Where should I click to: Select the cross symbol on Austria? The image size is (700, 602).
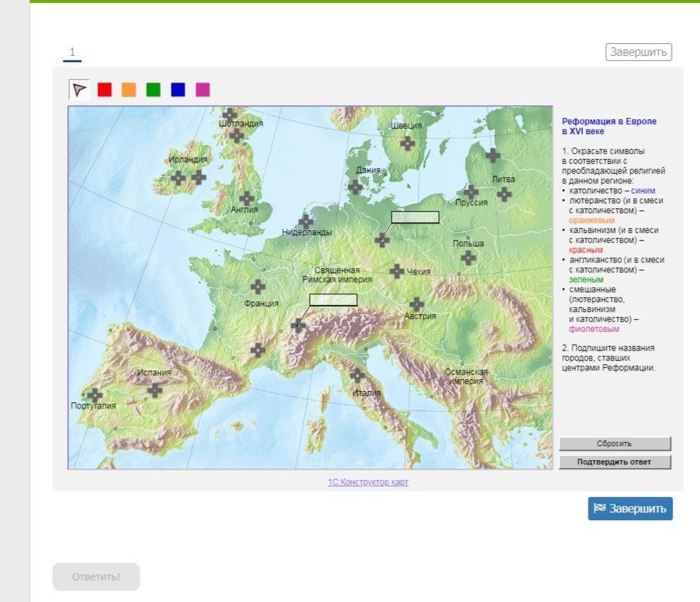[x=417, y=304]
